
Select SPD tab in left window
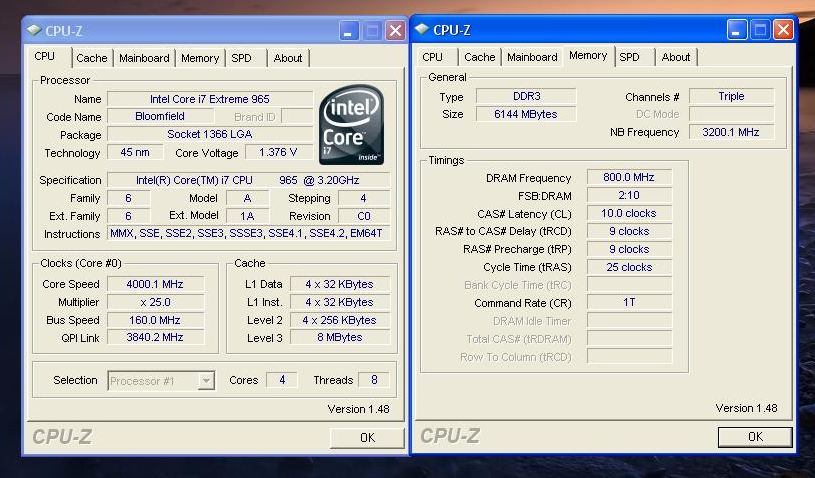point(241,58)
